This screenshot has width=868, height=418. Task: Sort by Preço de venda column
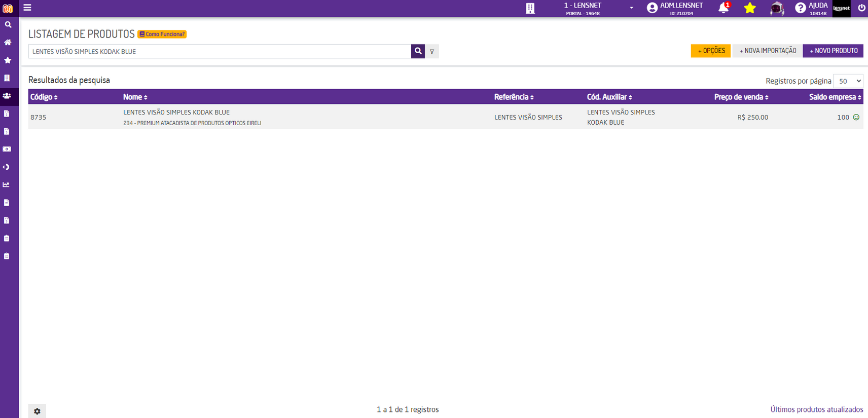coord(741,97)
